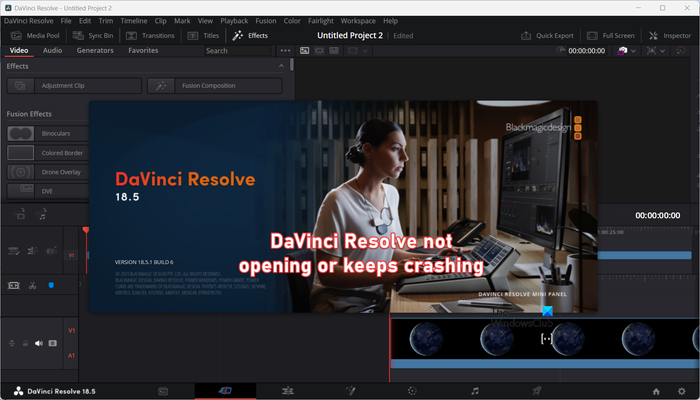Select source tape viewer mode icon
This screenshot has width=700, height=400.
pos(319,51)
